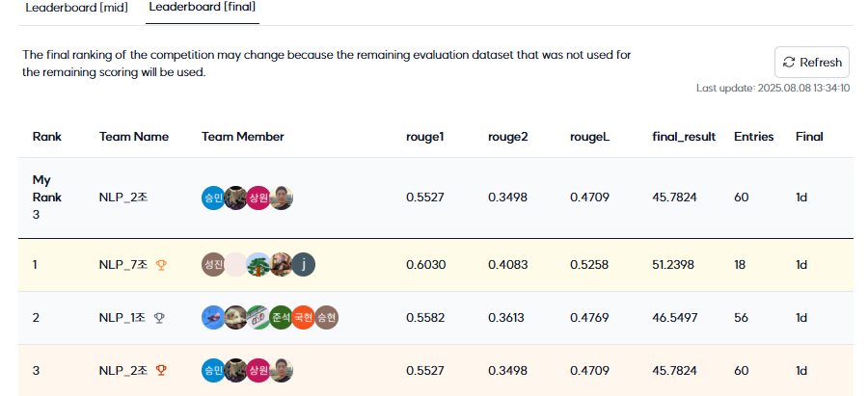Open the NLP_1조 team name in rank 2

(122, 318)
